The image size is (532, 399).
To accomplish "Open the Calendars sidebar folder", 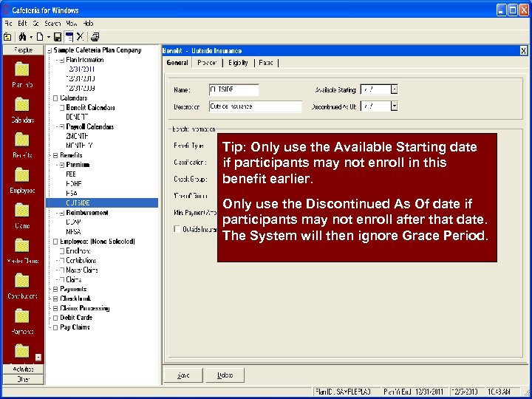I will click(22, 110).
